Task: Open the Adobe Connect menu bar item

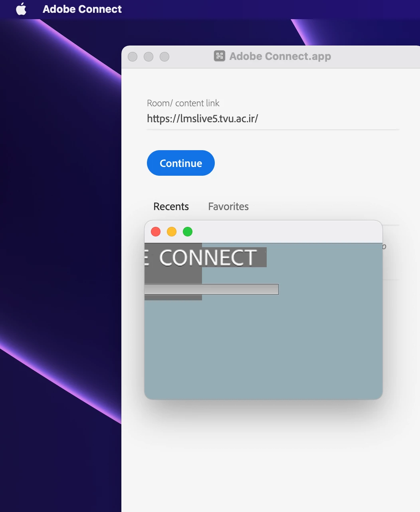Action: [x=82, y=9]
